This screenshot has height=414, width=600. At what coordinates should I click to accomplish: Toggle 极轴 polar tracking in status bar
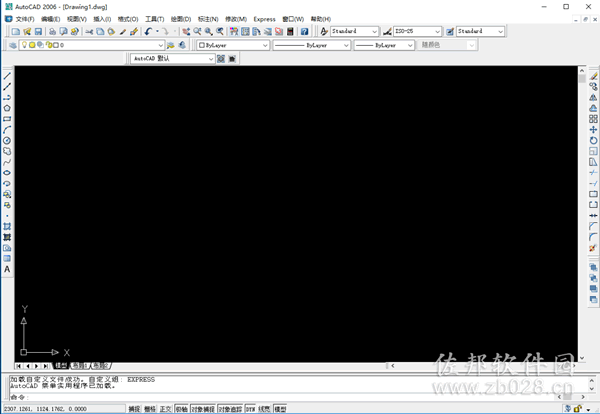181,409
